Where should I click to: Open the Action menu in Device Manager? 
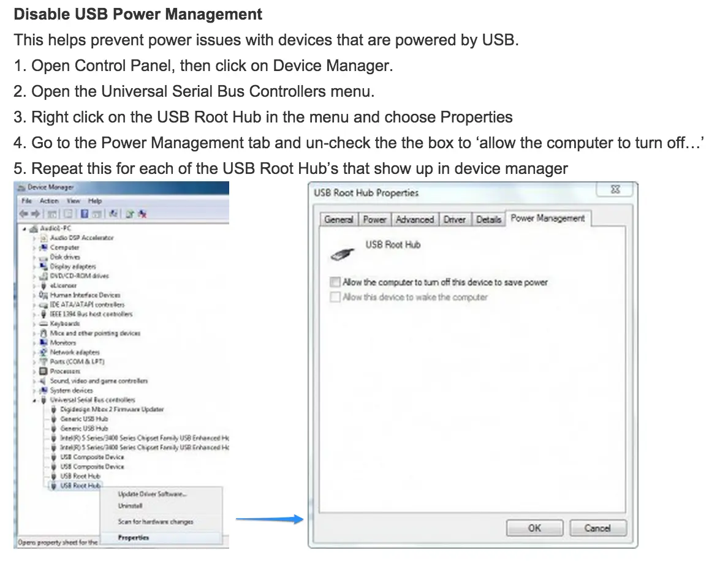click(x=49, y=201)
